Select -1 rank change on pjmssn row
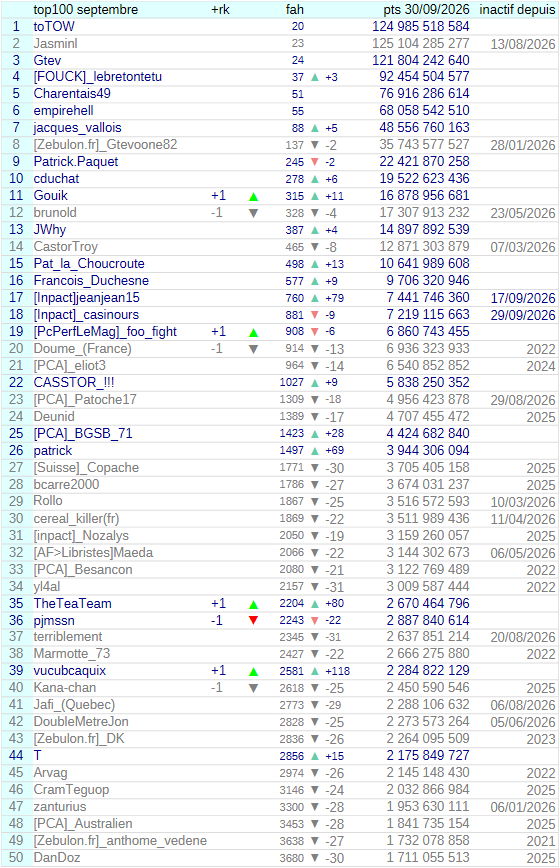 click(216, 621)
